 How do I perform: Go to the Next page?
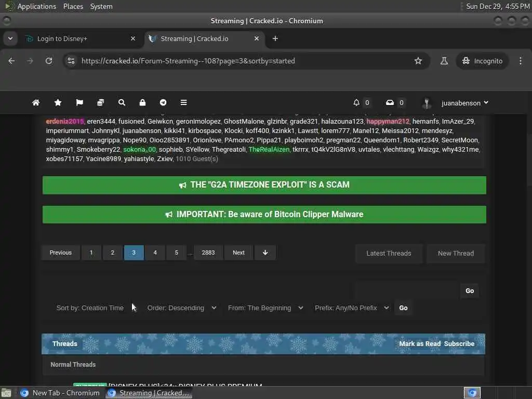pyautogui.click(x=238, y=252)
